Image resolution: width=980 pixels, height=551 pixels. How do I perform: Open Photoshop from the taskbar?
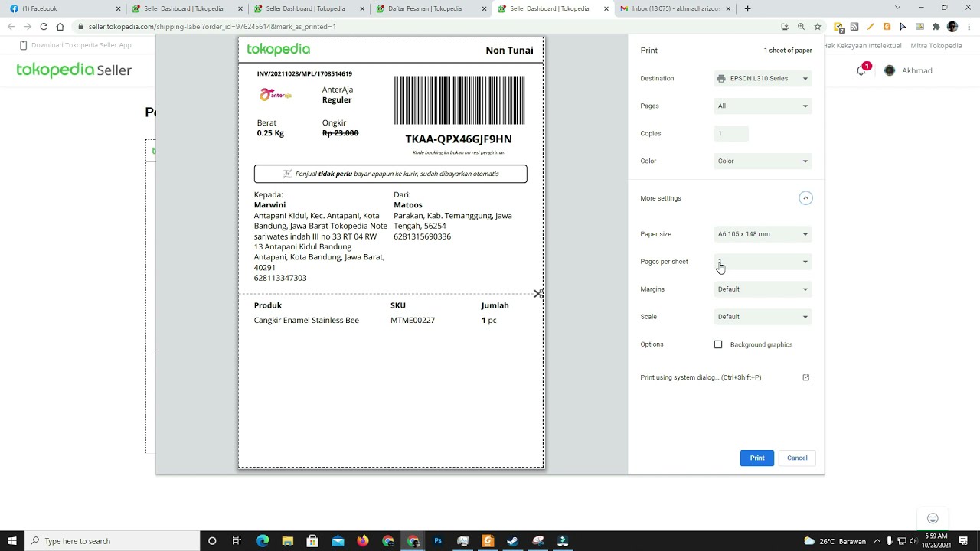click(438, 541)
